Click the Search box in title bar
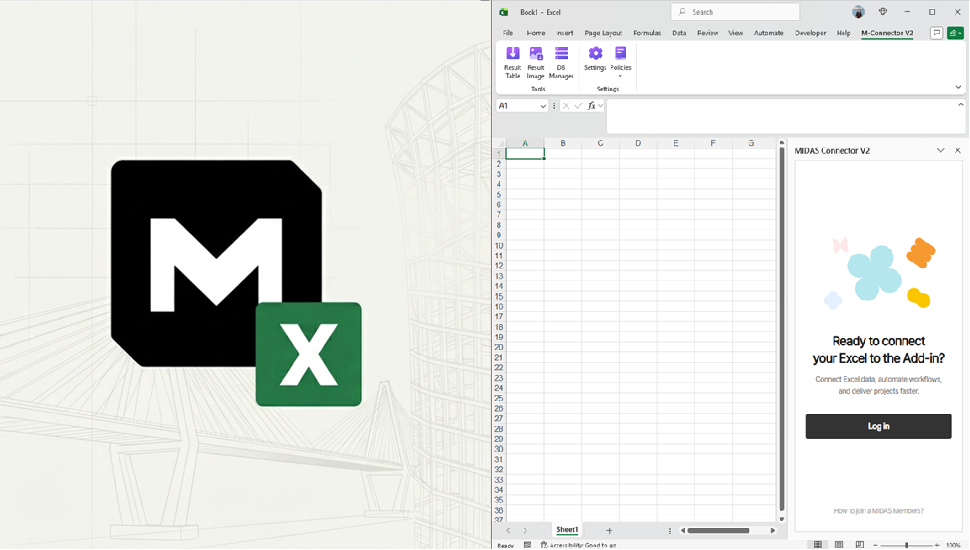Viewport: 970px width, 550px height. (x=735, y=12)
